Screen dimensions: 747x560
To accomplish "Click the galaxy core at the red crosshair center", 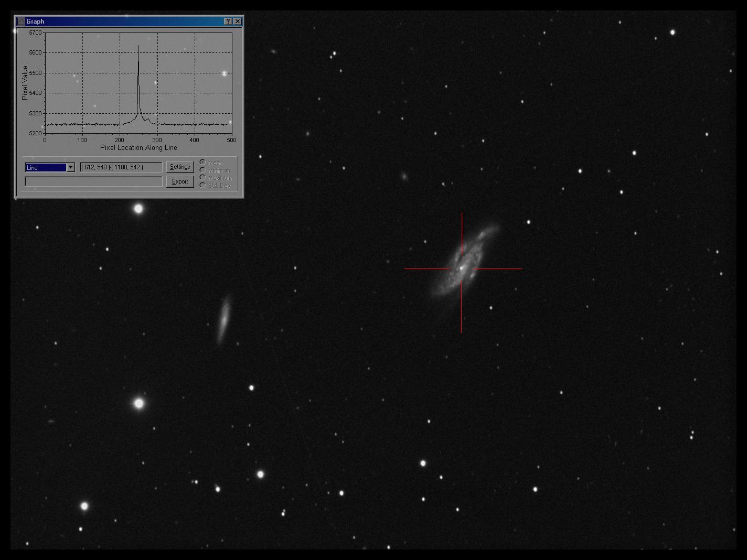I will coord(462,268).
